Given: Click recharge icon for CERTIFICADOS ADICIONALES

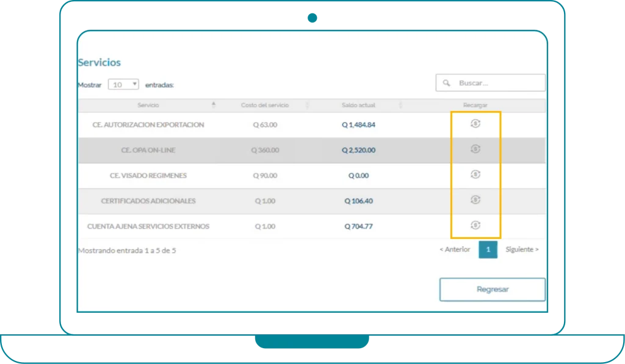Looking at the screenshot, I should coord(475,200).
